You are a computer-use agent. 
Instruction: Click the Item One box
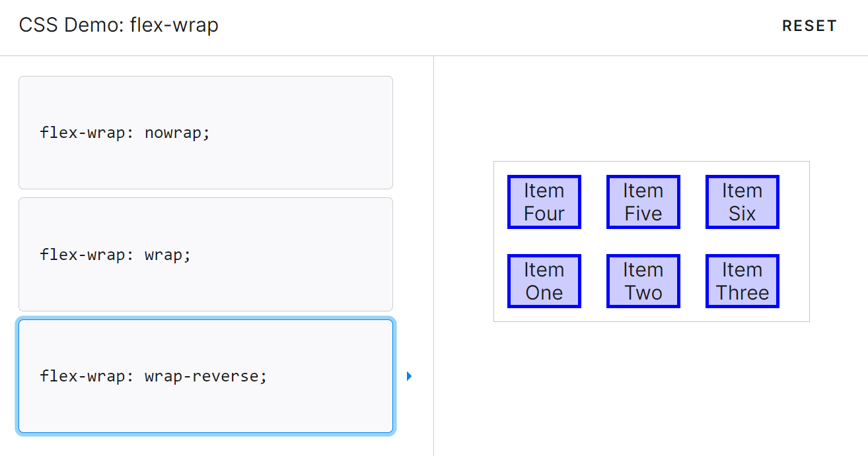pos(544,281)
